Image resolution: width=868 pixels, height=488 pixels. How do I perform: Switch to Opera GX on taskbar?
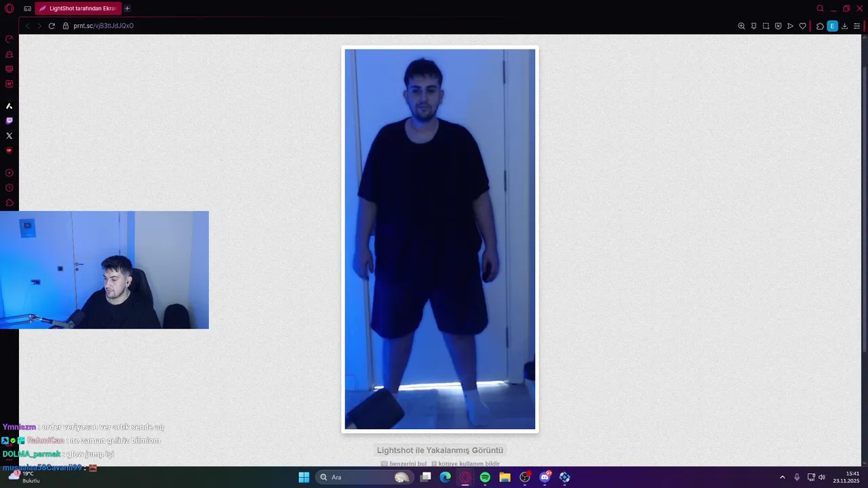click(x=465, y=477)
